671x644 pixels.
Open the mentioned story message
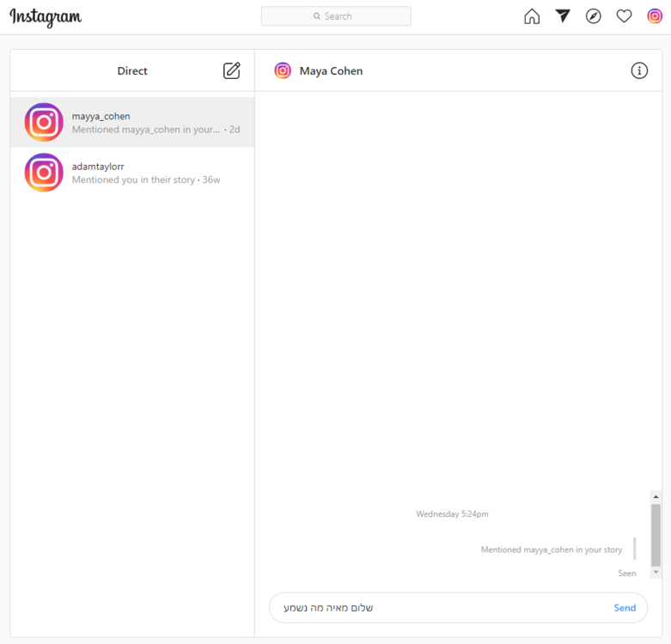(x=551, y=550)
